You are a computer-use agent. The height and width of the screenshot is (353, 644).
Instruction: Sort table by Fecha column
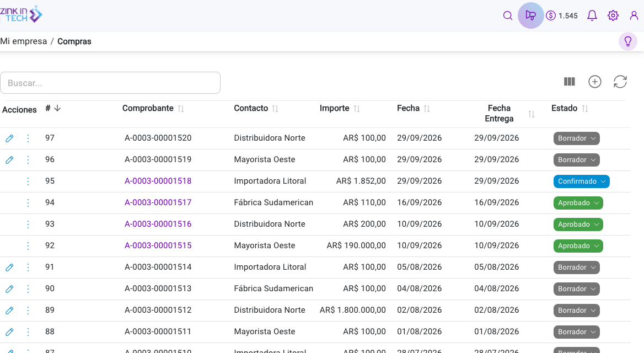[x=414, y=109]
